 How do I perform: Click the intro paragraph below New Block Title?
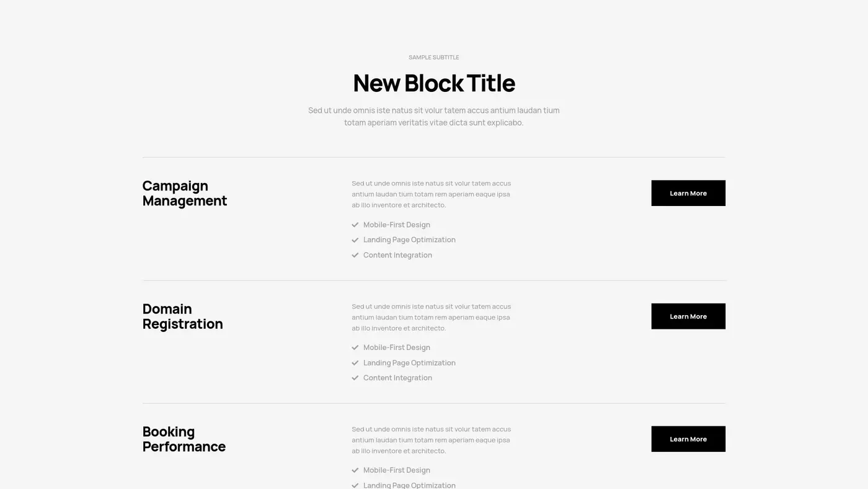point(434,116)
